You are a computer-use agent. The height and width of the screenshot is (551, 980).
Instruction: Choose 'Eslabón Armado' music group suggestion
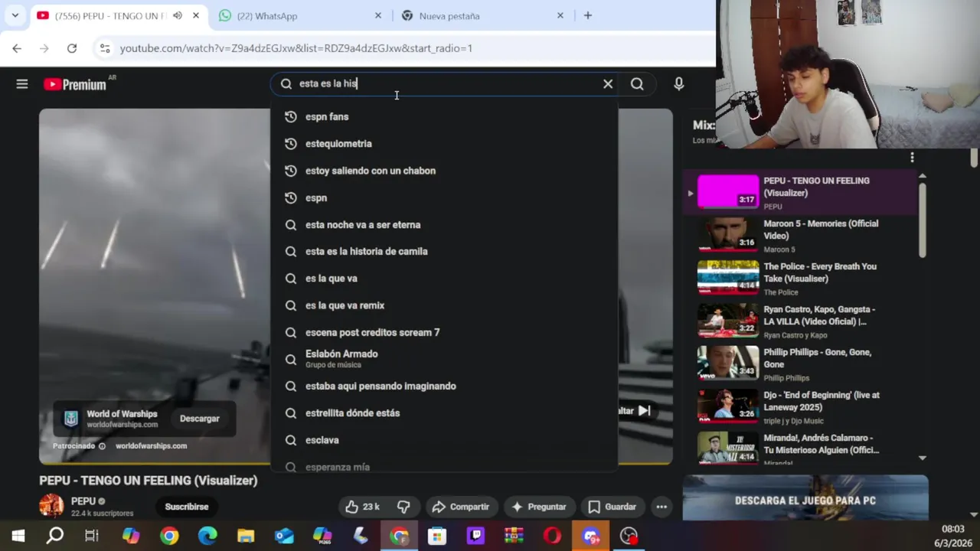(x=444, y=359)
